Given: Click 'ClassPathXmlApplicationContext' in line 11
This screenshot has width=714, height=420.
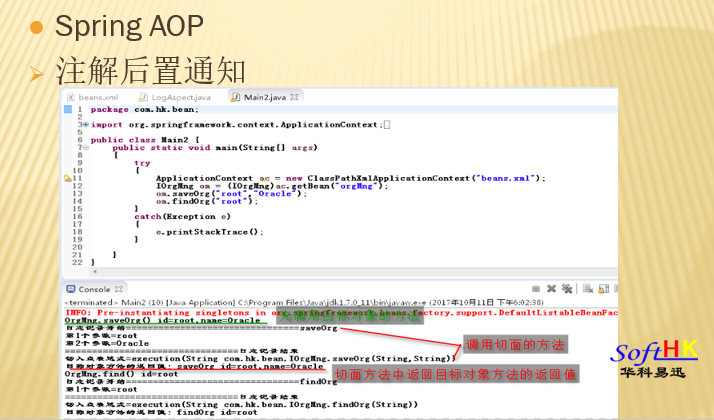Looking at the screenshot, I should pyautogui.click(x=388, y=178).
